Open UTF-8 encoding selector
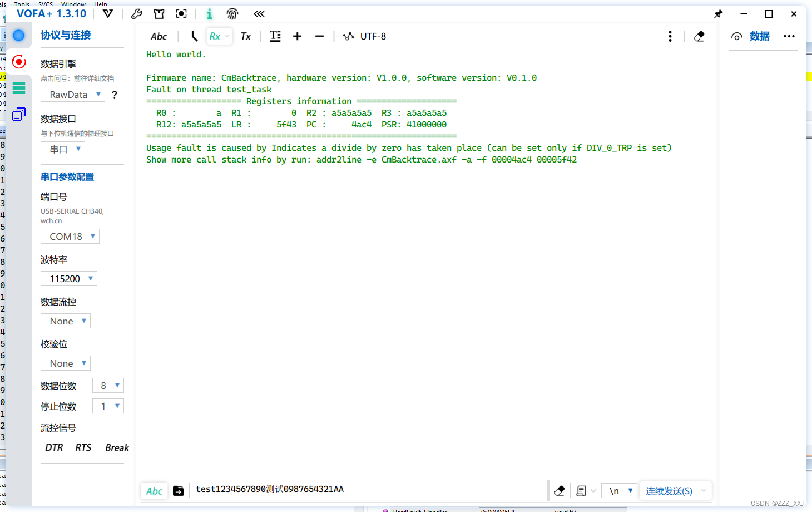This screenshot has height=512, width=812. tap(365, 36)
